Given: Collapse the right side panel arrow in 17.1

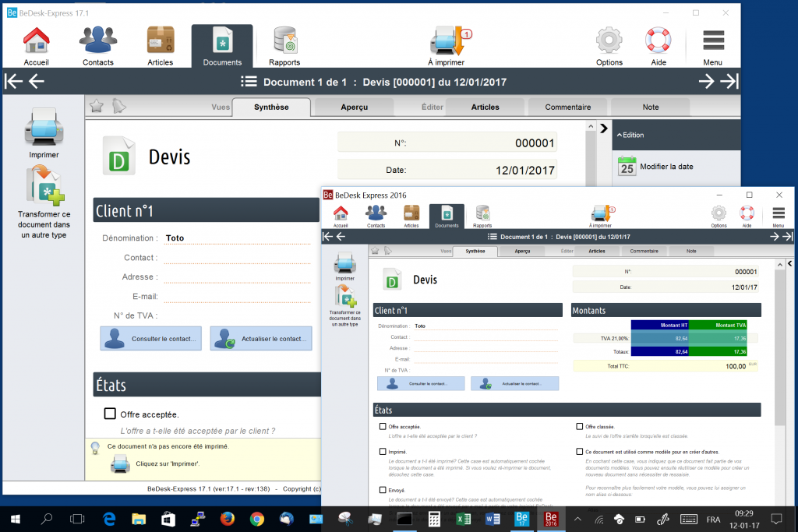Looking at the screenshot, I should [x=604, y=129].
